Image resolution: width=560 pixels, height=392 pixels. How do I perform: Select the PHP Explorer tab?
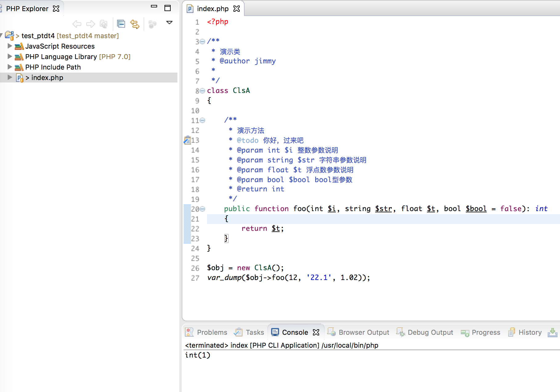click(x=27, y=9)
